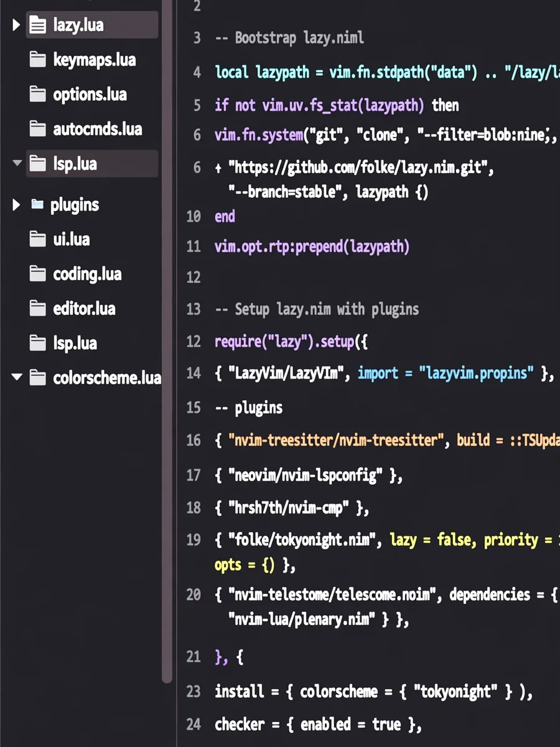
Task: Select the folder icon next to ui.lua
Action: click(x=38, y=239)
